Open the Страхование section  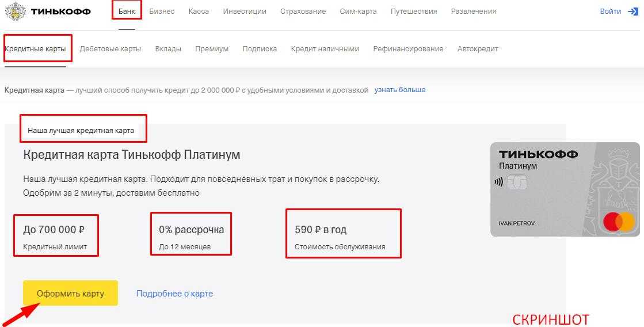tap(303, 12)
